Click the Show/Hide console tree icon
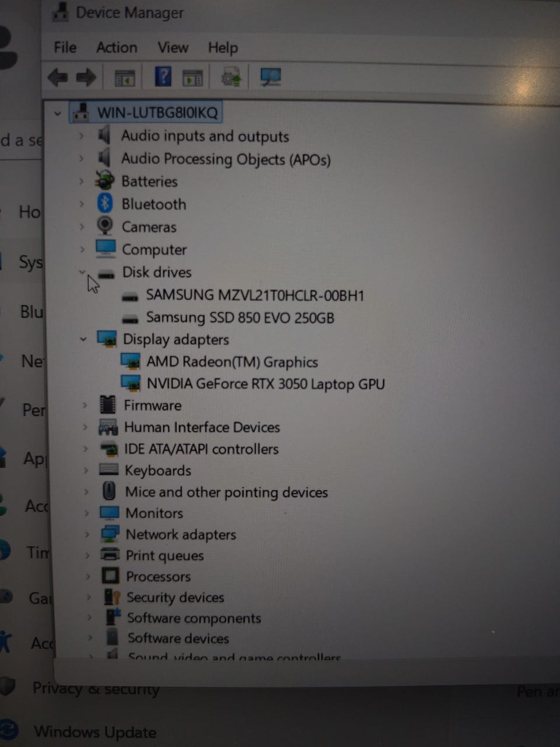Image resolution: width=560 pixels, height=747 pixels. 125,78
